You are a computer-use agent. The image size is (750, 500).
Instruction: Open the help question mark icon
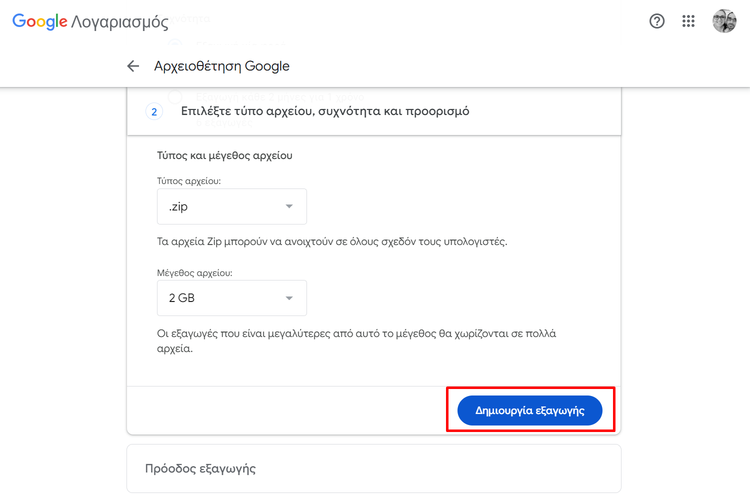pos(657,21)
